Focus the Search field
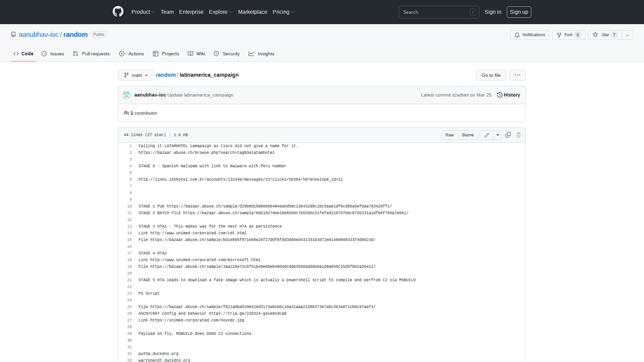644x362 pixels. [439, 12]
